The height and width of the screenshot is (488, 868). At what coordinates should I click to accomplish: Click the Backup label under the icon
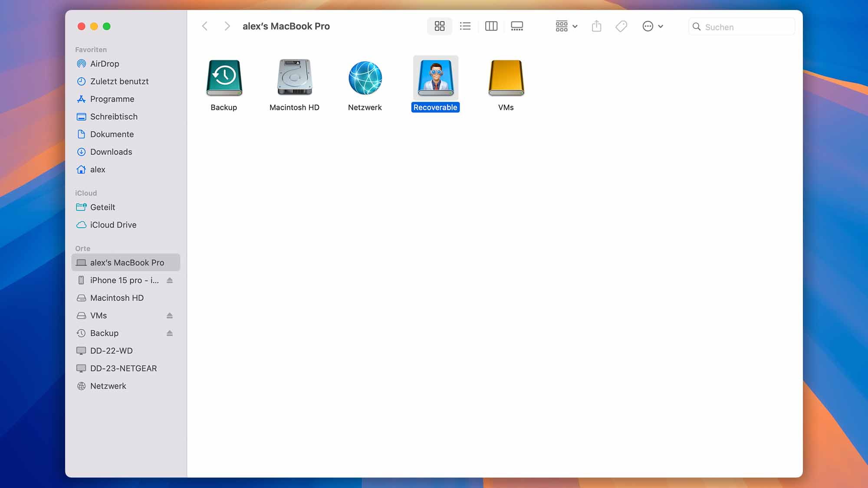coord(224,107)
